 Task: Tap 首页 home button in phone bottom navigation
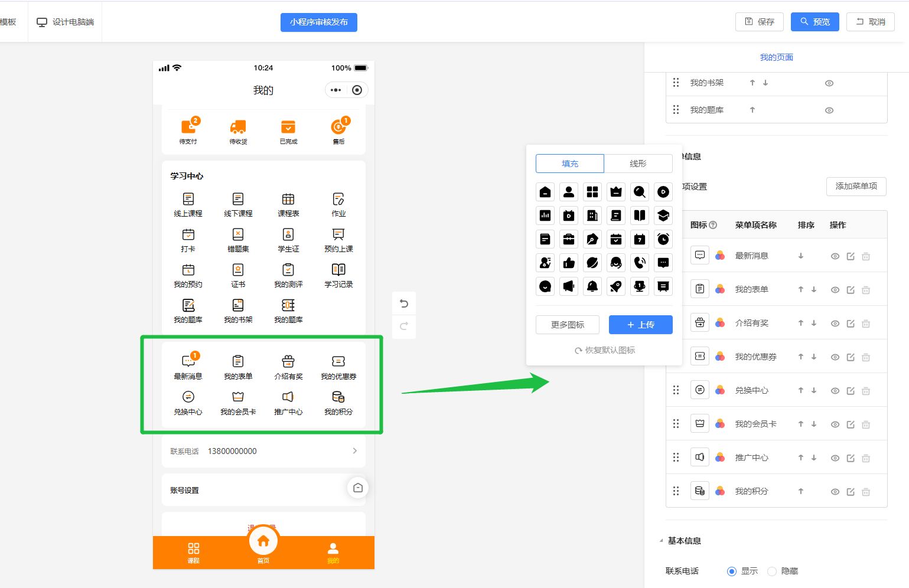point(263,544)
